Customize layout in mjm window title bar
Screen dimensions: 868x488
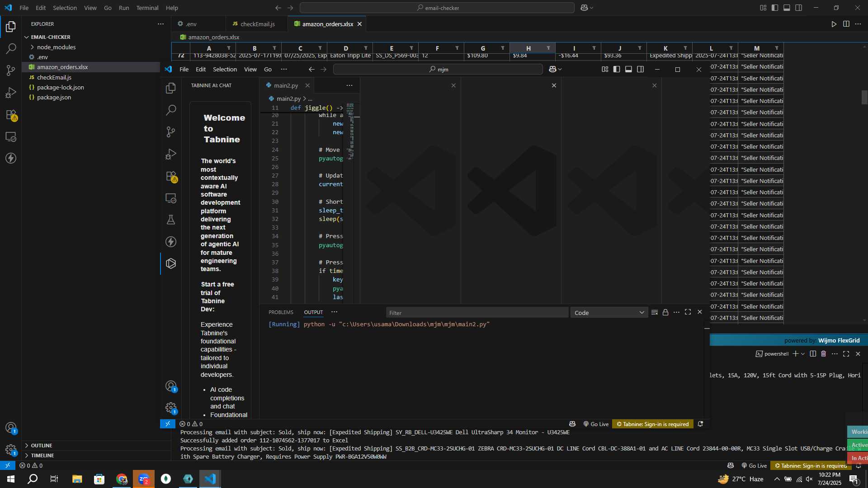[x=605, y=69]
